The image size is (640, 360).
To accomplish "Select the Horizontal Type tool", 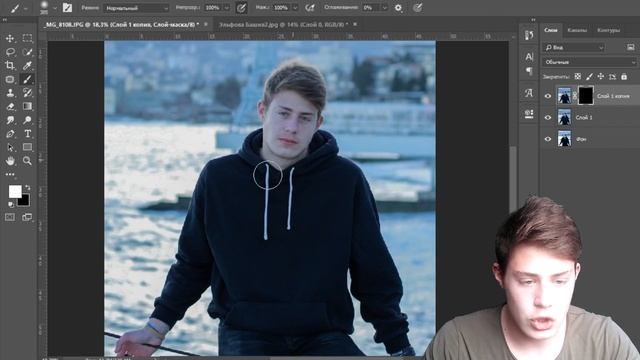I will tap(27, 133).
